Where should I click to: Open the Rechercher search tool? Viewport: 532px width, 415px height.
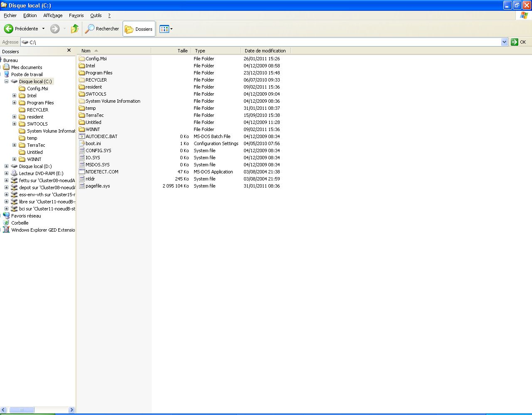click(x=102, y=29)
